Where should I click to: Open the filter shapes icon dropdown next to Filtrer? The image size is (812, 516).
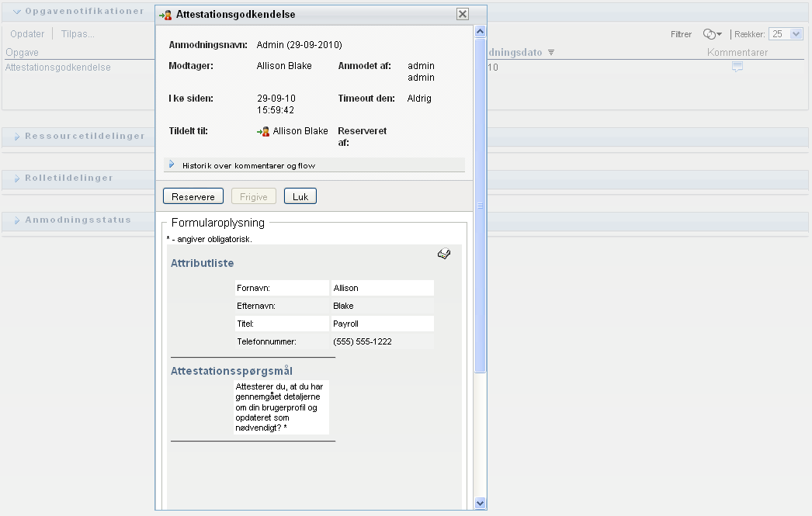[712, 34]
